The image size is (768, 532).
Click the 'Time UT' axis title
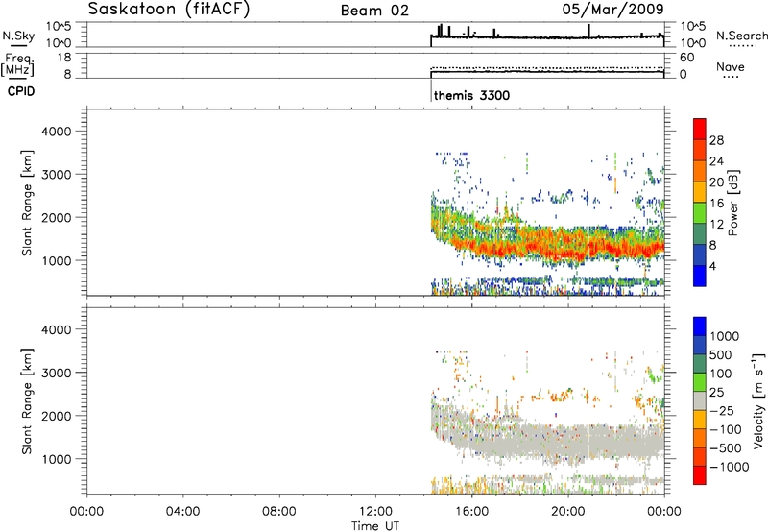[375, 525]
